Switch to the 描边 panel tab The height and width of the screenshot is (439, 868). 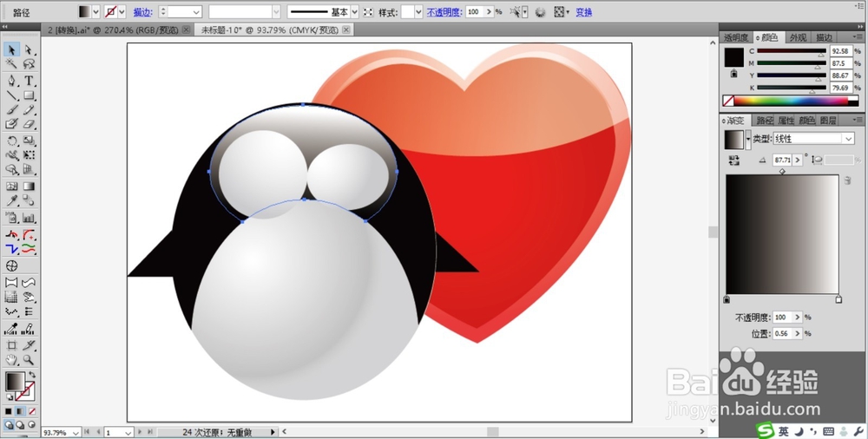pyautogui.click(x=824, y=37)
